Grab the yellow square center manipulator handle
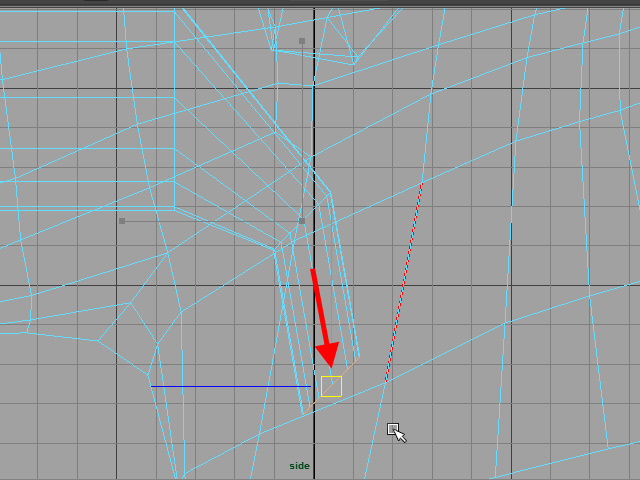 pos(331,386)
